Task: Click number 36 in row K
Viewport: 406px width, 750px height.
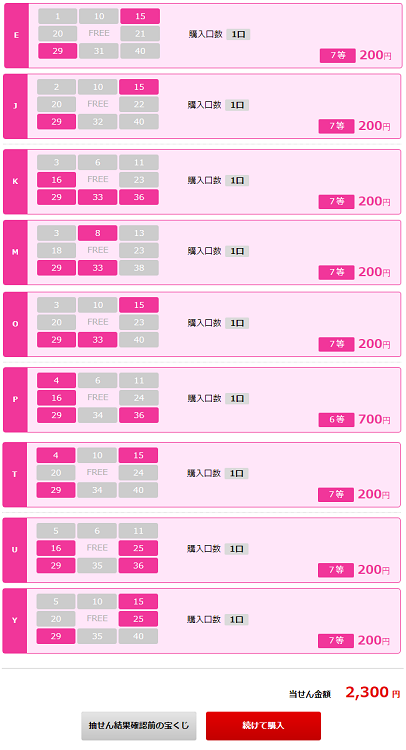Action: point(139,197)
